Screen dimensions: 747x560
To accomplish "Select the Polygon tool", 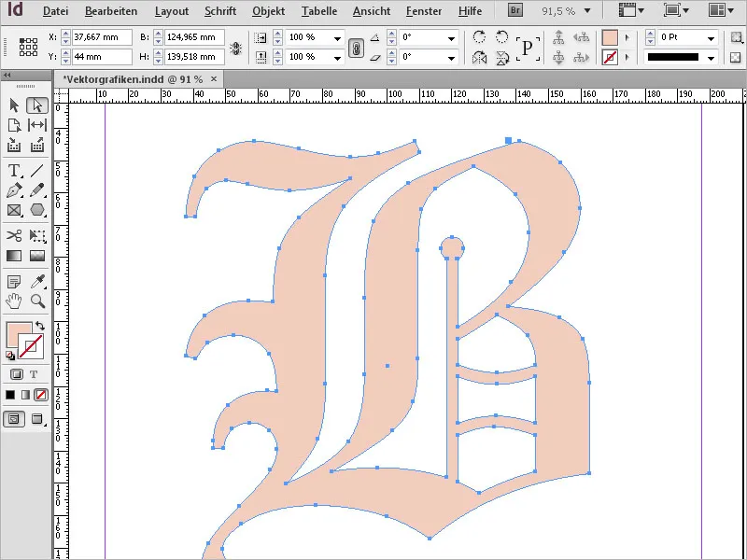I will 37,210.
